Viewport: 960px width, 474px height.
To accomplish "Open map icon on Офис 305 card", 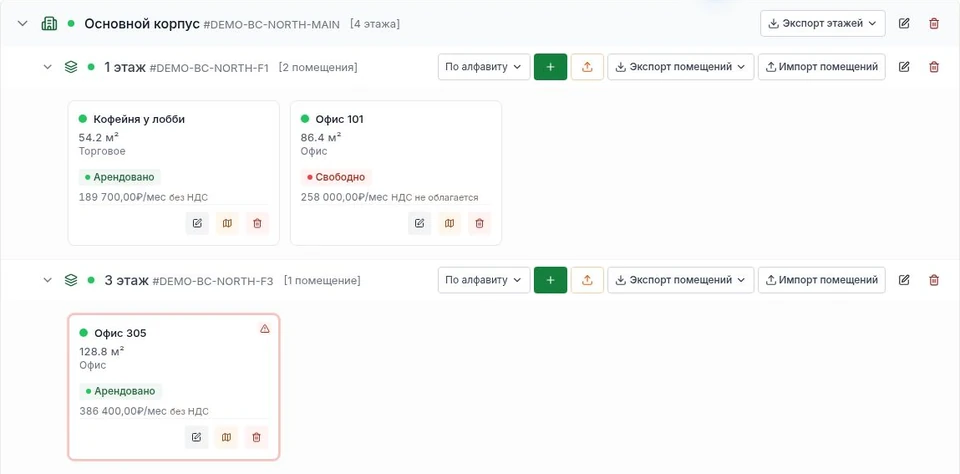I will click(x=227, y=437).
